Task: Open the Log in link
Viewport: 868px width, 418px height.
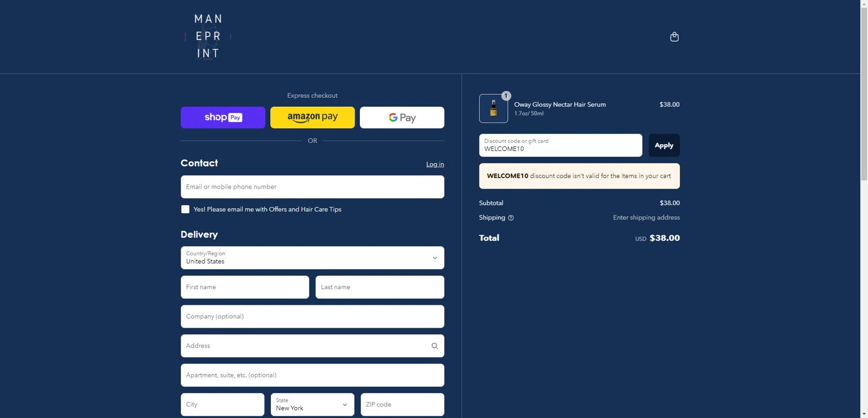Action: 435,164
